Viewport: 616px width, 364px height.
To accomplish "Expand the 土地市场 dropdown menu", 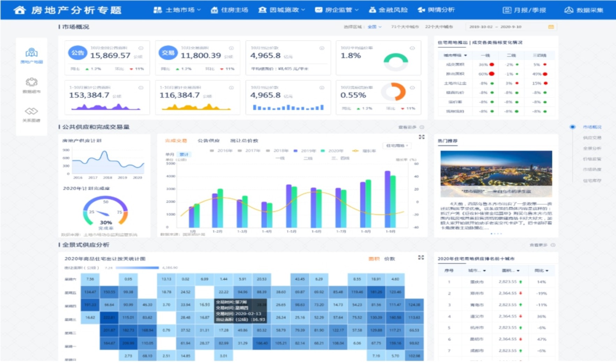I will [x=177, y=10].
